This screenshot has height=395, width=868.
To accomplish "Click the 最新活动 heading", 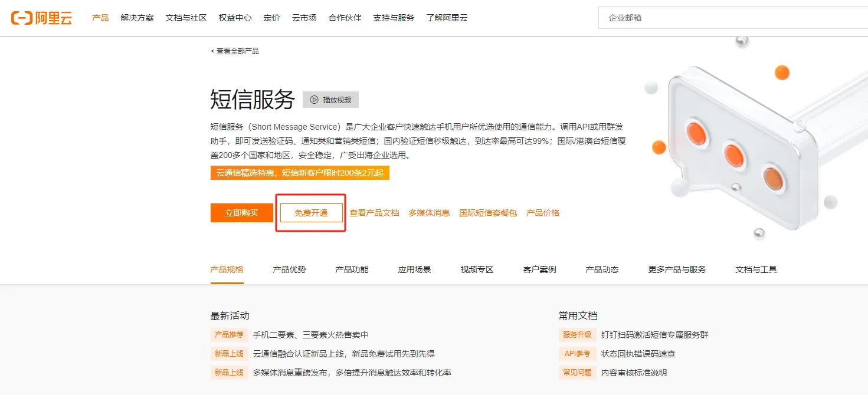I will pyautogui.click(x=230, y=315).
